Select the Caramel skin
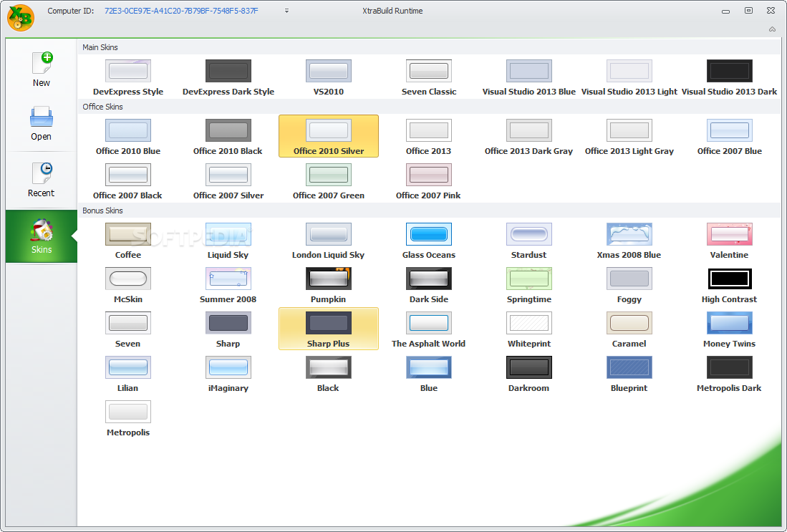 629,329
